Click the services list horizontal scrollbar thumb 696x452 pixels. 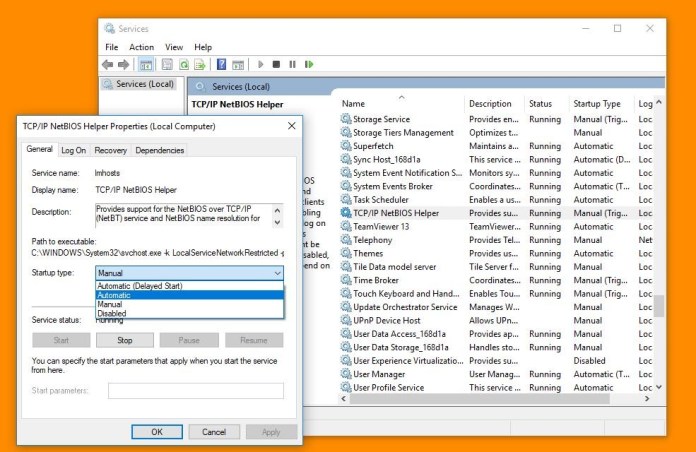pyautogui.click(x=480, y=399)
